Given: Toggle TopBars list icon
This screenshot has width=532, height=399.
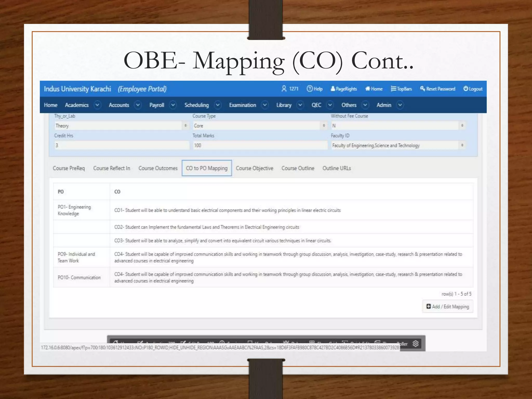Looking at the screenshot, I should pos(393,89).
